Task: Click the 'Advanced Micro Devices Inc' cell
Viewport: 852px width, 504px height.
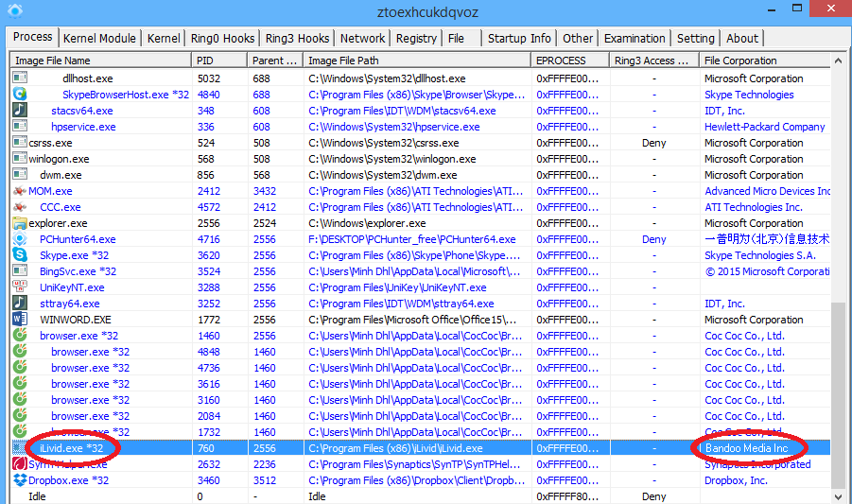Action: coord(767,191)
